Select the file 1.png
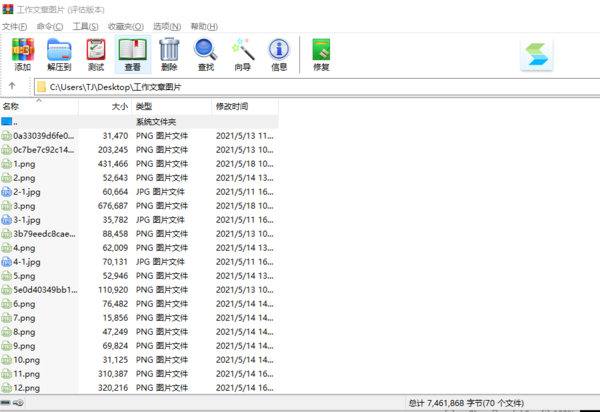This screenshot has height=412, width=600. pyautogui.click(x=25, y=163)
